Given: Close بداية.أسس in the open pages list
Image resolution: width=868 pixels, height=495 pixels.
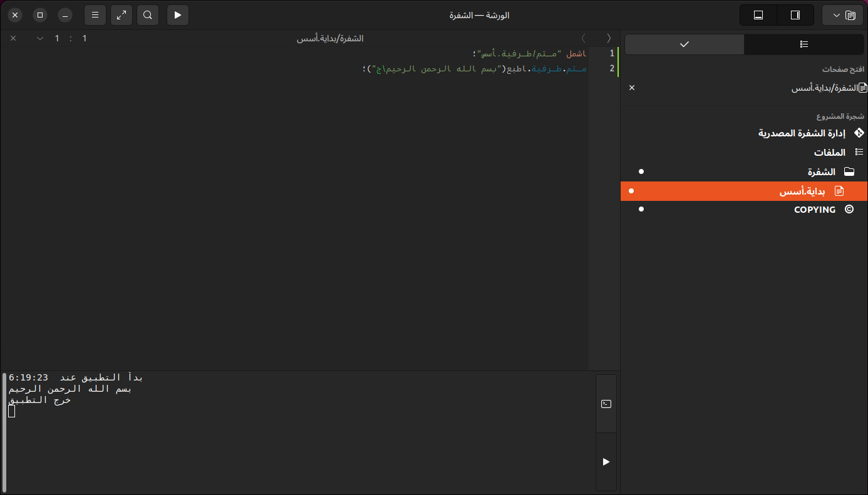Looking at the screenshot, I should tap(631, 88).
